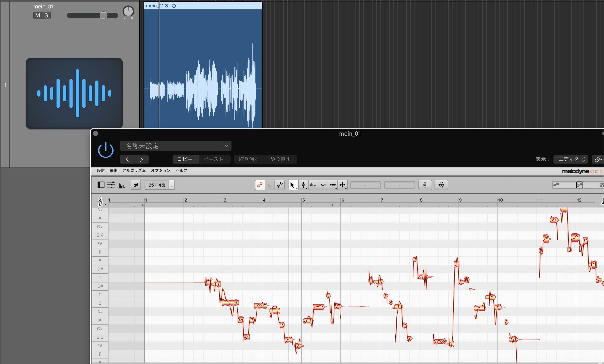Select the formant tool
This screenshot has width=604, height=364.
(x=313, y=185)
